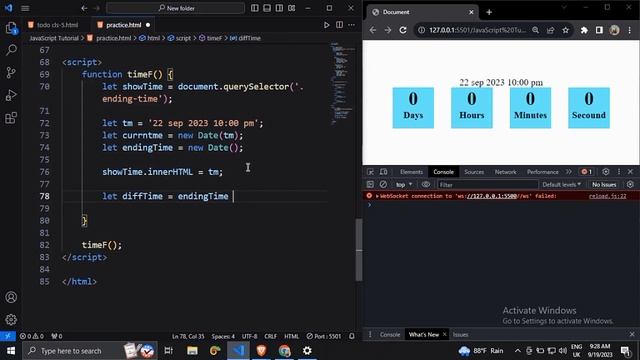Switch to DevTools Elements tab

point(411,172)
